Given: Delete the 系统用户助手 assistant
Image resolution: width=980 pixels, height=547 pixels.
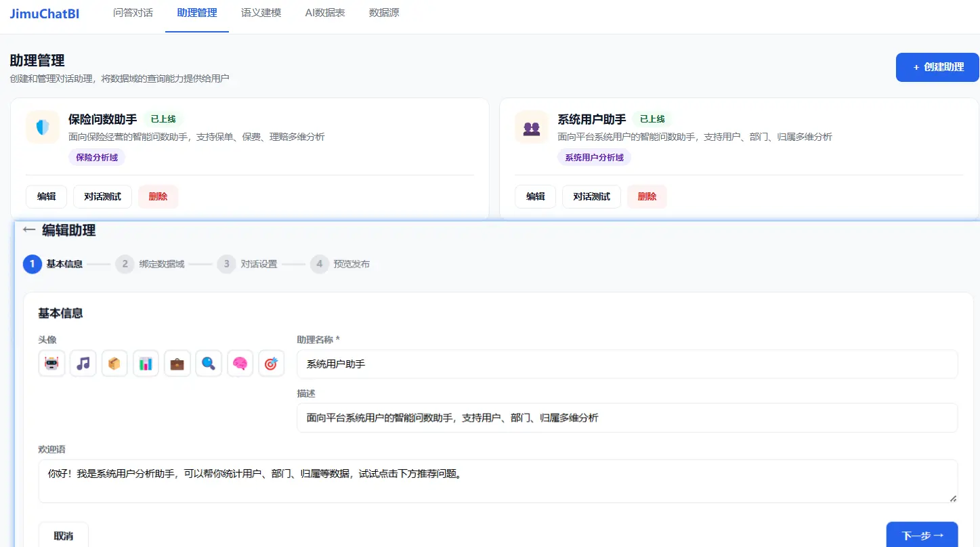Looking at the screenshot, I should coord(647,196).
